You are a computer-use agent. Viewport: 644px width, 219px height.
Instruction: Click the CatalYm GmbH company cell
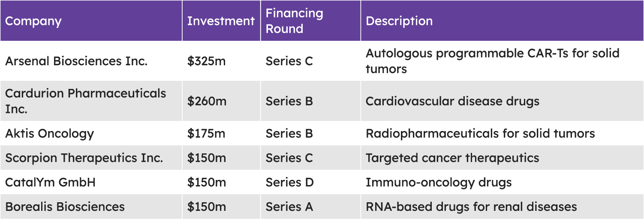click(50, 182)
